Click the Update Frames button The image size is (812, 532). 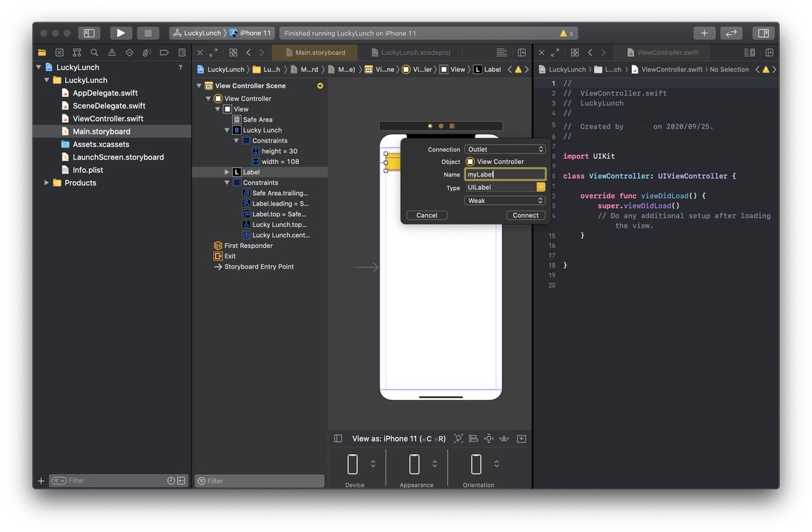458,439
